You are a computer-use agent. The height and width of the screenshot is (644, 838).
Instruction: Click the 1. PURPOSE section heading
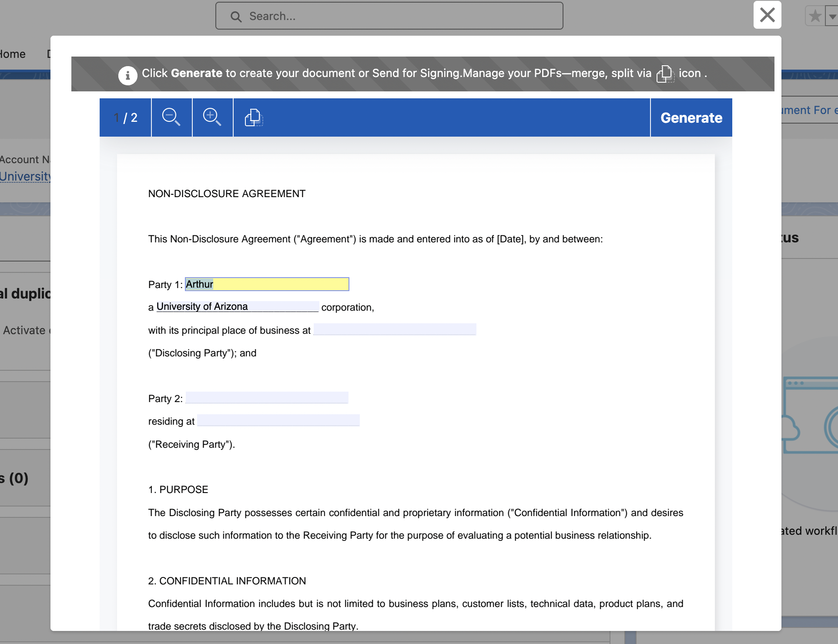(x=178, y=490)
